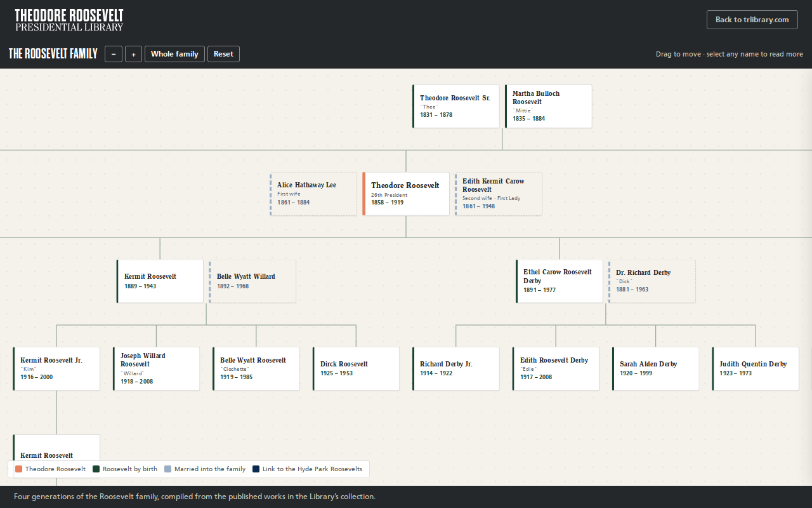
Task: Select the 26th President Theodore Roosevelt card
Action: click(406, 194)
